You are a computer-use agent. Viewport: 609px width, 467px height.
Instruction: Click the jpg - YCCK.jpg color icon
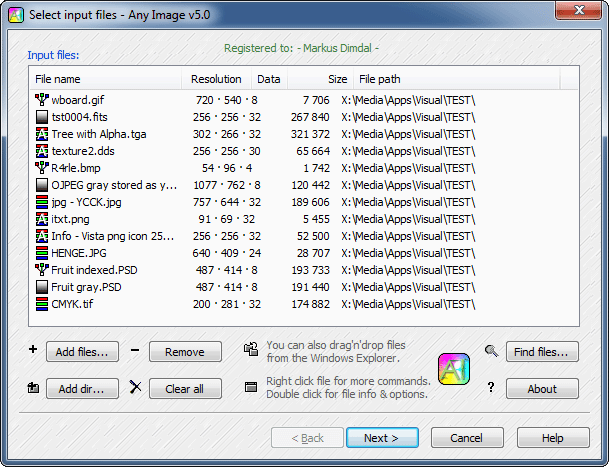[42, 202]
